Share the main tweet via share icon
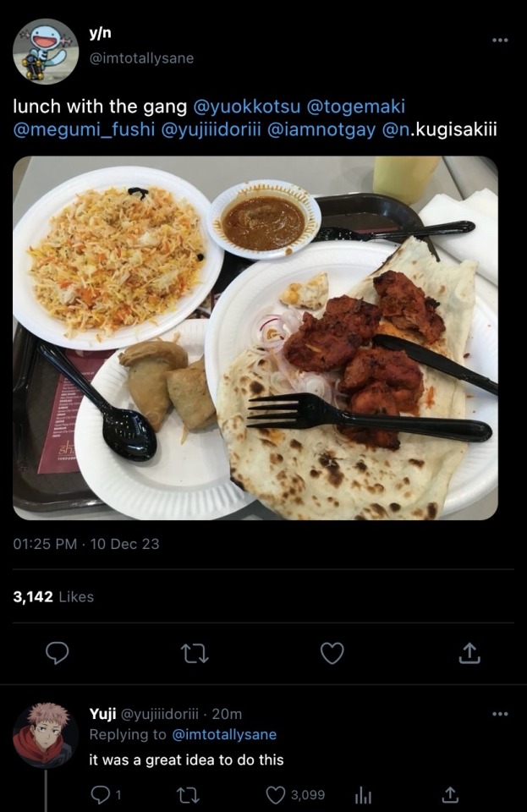 click(x=469, y=653)
